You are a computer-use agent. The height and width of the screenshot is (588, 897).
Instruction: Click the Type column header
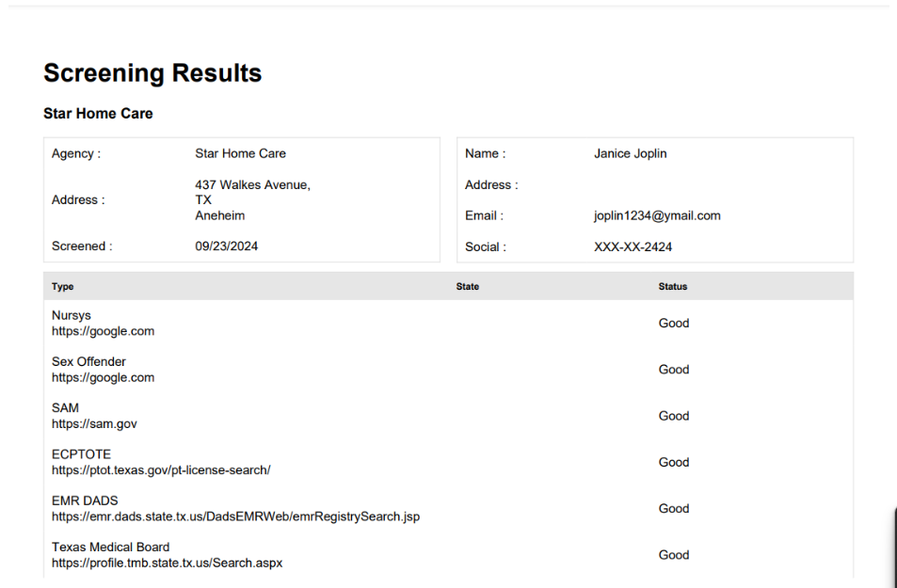click(63, 287)
